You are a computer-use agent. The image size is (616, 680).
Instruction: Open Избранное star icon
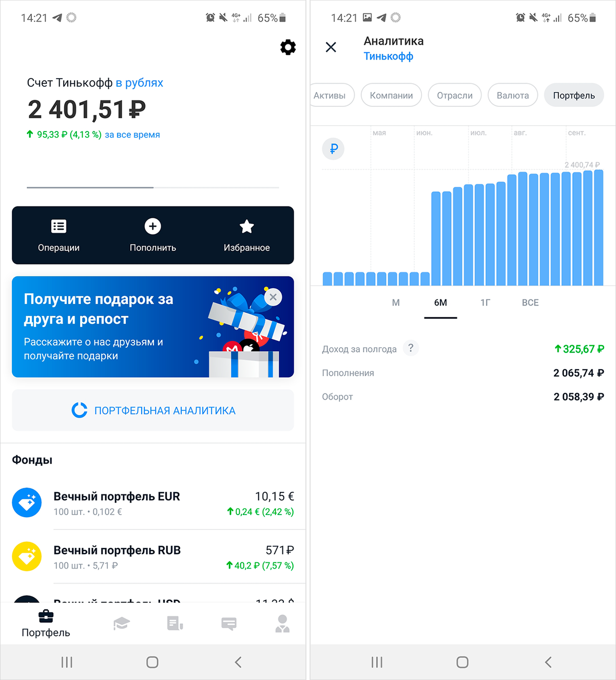(247, 226)
